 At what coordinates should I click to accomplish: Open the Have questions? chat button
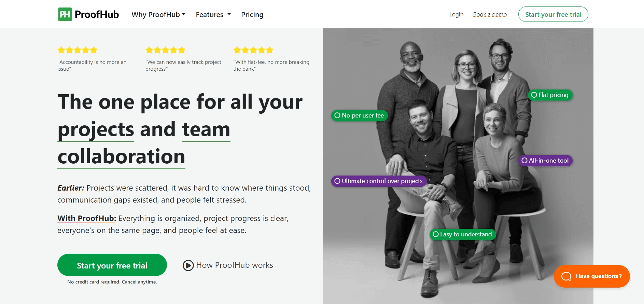[592, 276]
